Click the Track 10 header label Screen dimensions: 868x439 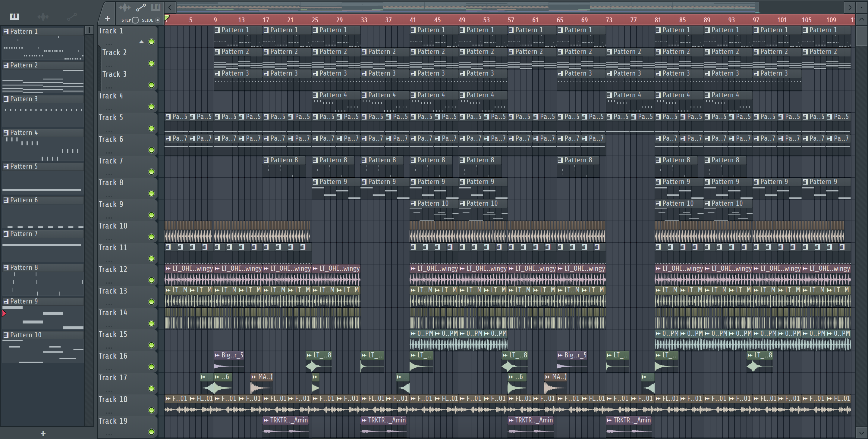click(113, 226)
